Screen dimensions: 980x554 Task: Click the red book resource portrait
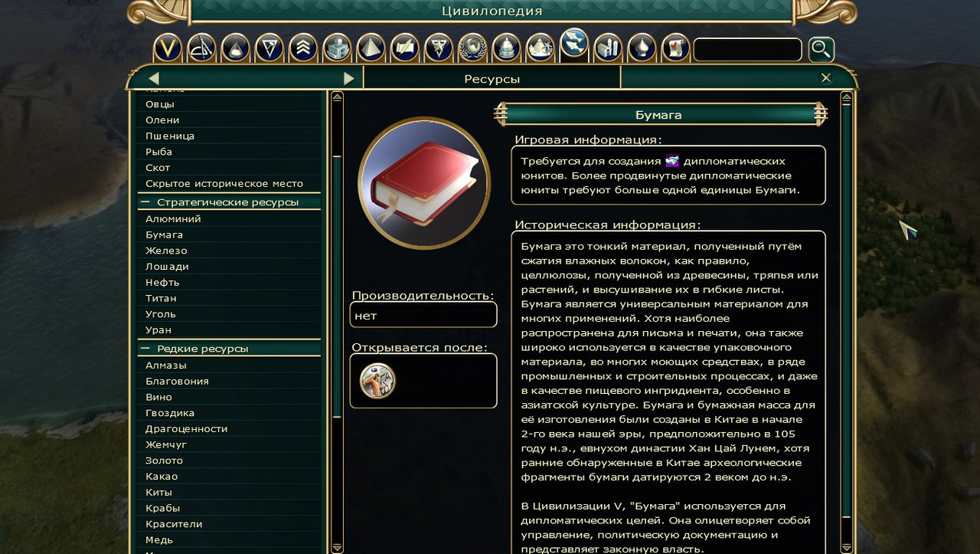click(x=423, y=182)
